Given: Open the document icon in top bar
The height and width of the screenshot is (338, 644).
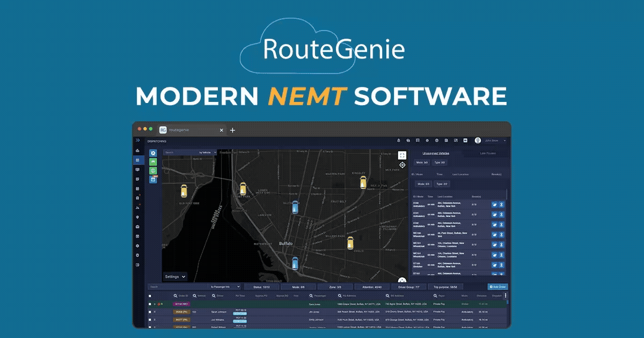Looking at the screenshot, I should (446, 141).
